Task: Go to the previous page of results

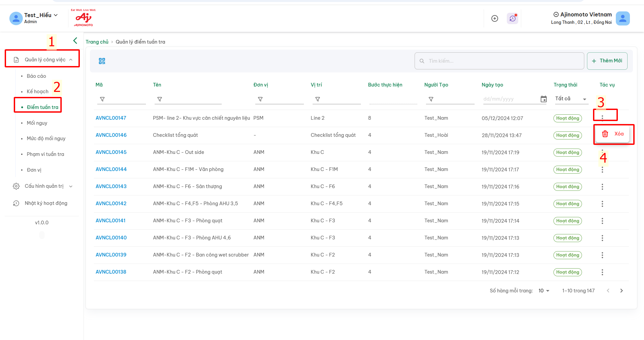Action: click(x=608, y=291)
